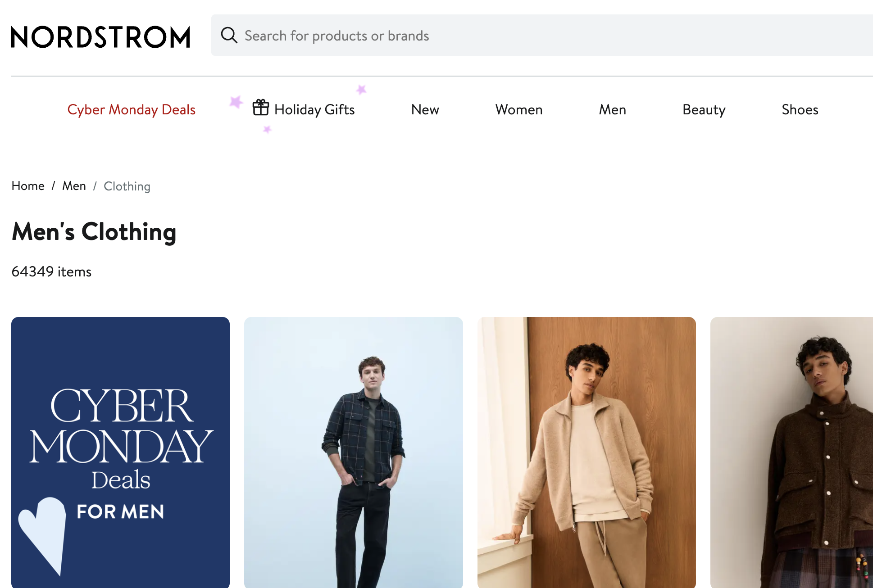
Task: Open the Beauty navigation menu
Action: 704,109
